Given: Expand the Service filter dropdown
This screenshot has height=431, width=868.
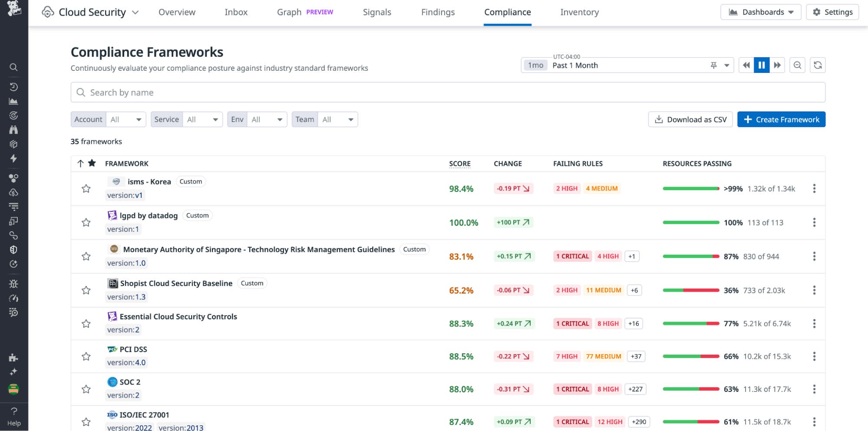Looking at the screenshot, I should 202,119.
